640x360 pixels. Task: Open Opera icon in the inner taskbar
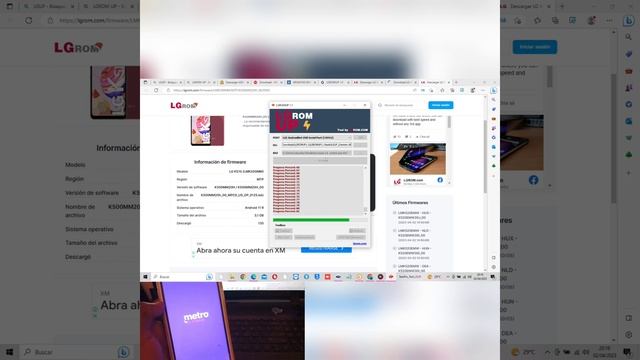(275, 277)
